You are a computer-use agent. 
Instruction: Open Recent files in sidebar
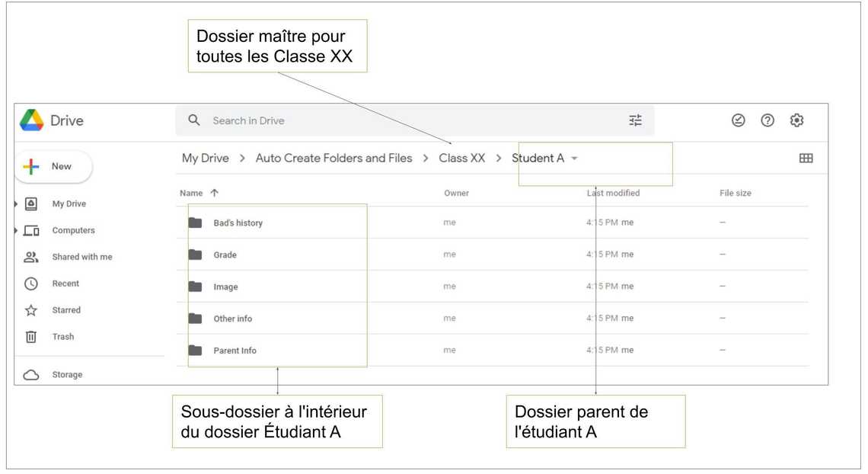(x=65, y=283)
